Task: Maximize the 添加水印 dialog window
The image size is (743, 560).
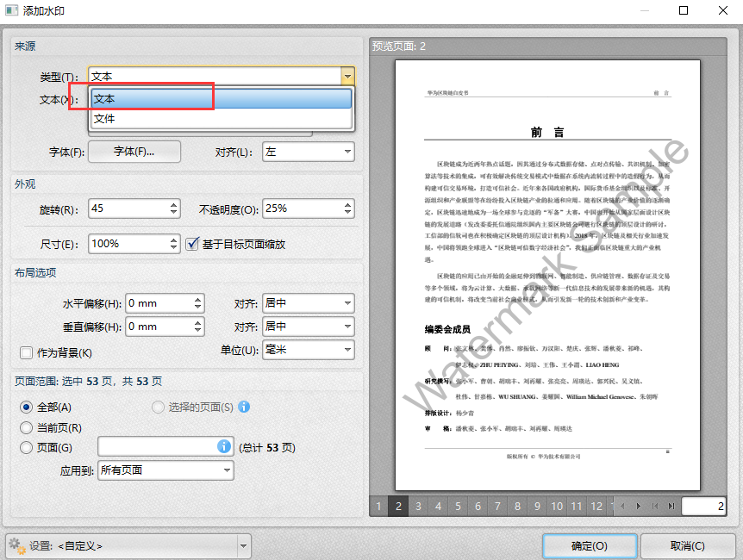Action: coord(684,10)
